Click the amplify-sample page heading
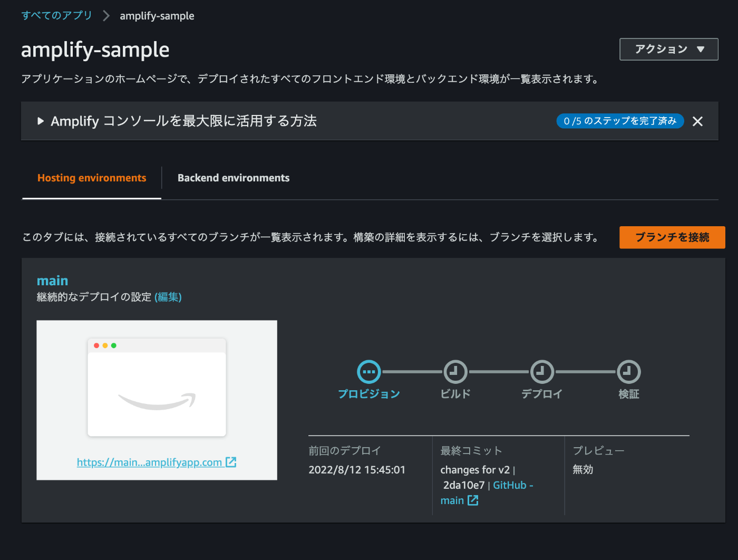738x560 pixels. point(95,50)
